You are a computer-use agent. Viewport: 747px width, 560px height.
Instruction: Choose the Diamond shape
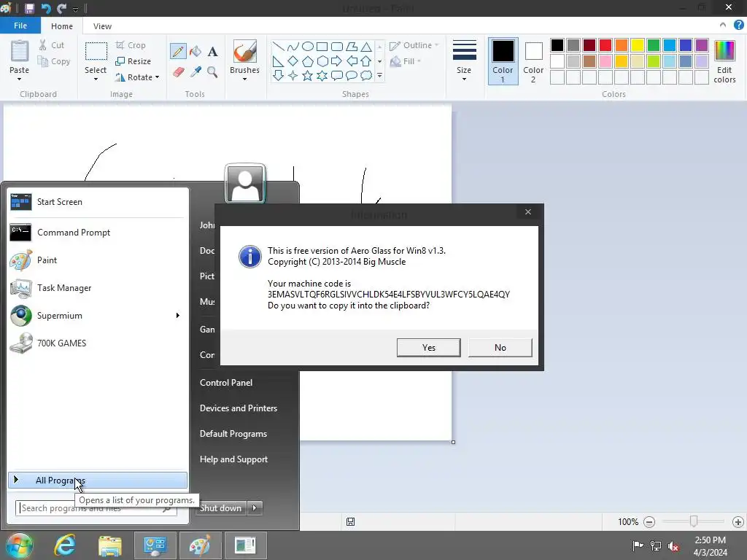click(x=293, y=61)
